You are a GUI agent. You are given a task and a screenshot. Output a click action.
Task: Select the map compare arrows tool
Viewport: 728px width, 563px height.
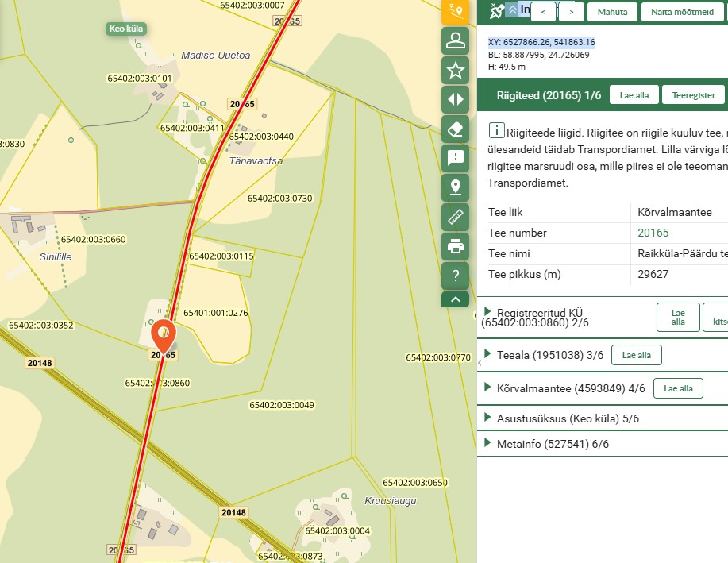[x=456, y=99]
